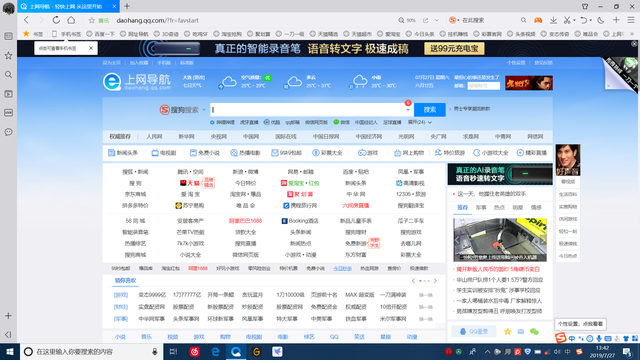This screenshot has width=640, height=360.
Task: Show previous items in 猜你喜欢 carousel
Action: [x=413, y=281]
